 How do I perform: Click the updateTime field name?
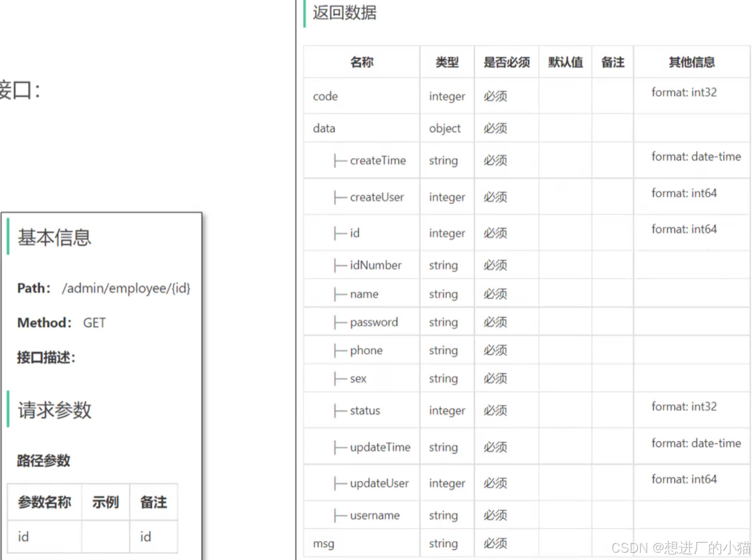pos(380,447)
